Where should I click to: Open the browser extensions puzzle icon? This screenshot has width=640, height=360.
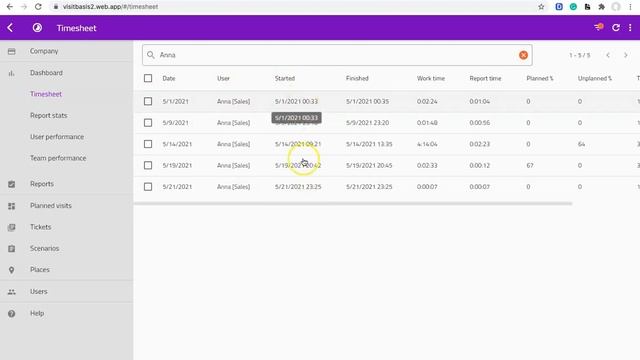(601, 7)
